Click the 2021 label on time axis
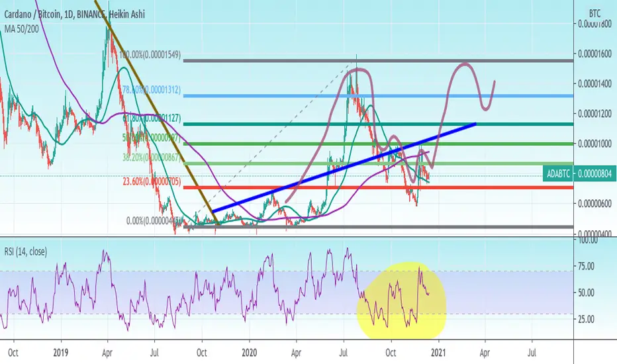Viewport: 617px width, 364px height. pos(438,352)
